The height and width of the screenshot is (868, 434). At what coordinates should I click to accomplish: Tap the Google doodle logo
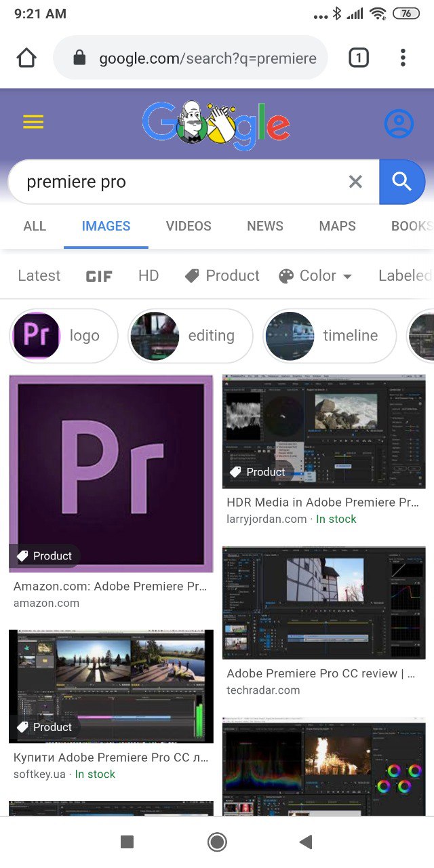(x=216, y=126)
